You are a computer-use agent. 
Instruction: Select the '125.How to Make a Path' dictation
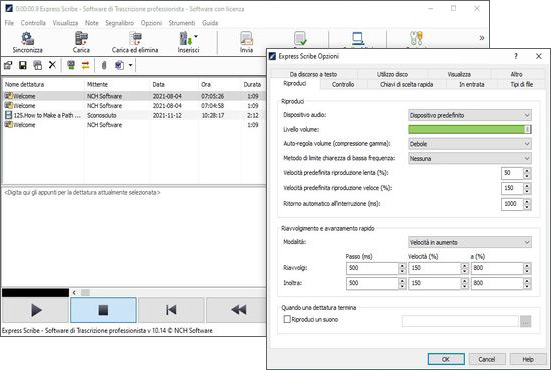[134, 115]
